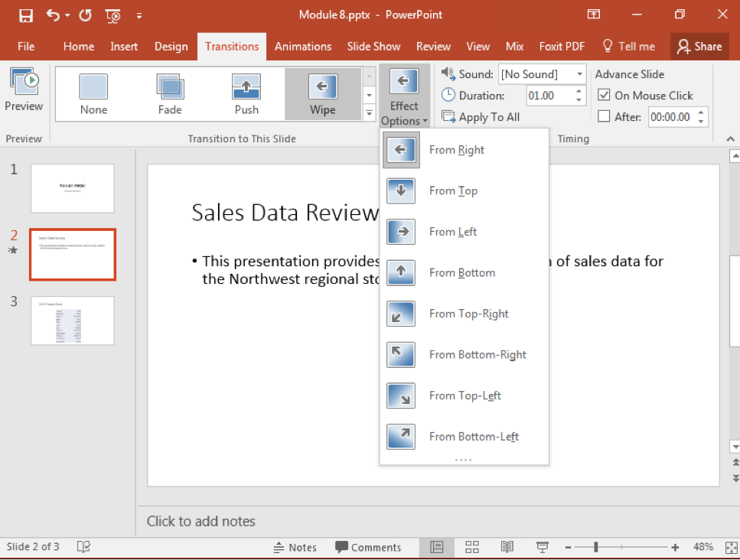Open Slide Show view from status bar

tap(542, 547)
